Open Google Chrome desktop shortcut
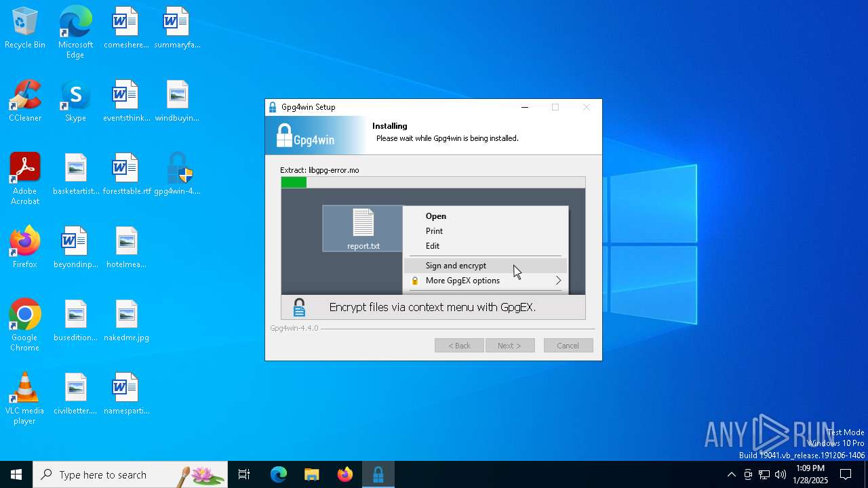 [x=25, y=325]
